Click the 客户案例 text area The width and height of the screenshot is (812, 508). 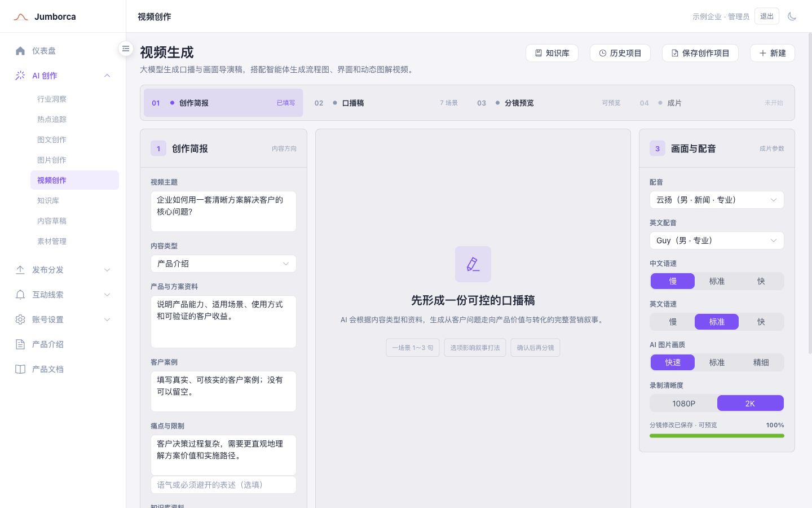click(223, 391)
